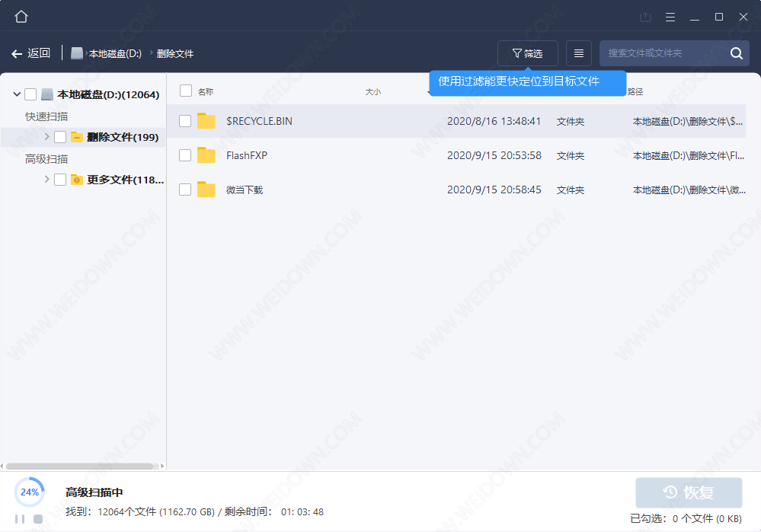
Task: Click the back arrow 返回
Action: point(31,53)
